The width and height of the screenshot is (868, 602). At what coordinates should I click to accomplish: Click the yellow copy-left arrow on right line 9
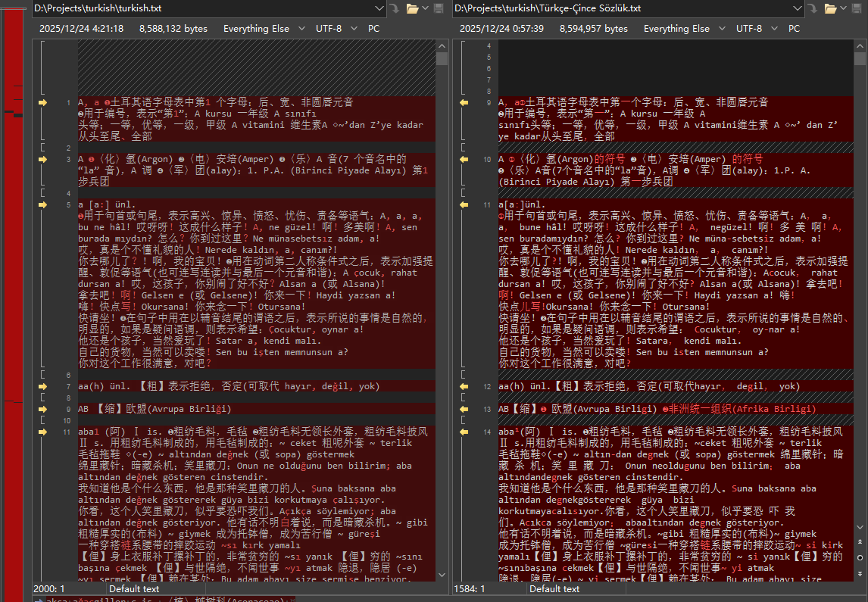click(x=464, y=102)
